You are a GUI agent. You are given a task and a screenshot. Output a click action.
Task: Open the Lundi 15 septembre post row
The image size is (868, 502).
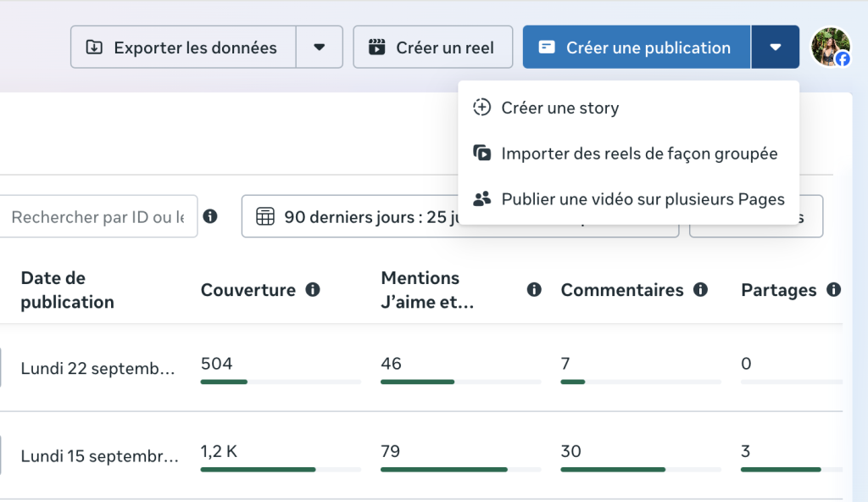click(x=100, y=455)
